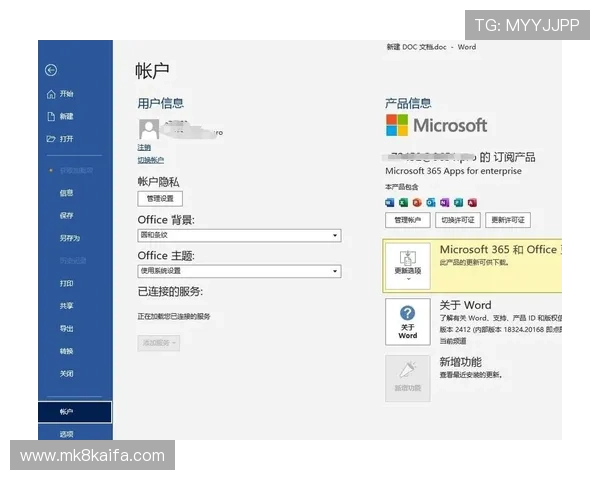
Task: Click the Outlook app icon under 本产品包含
Action: (431, 202)
